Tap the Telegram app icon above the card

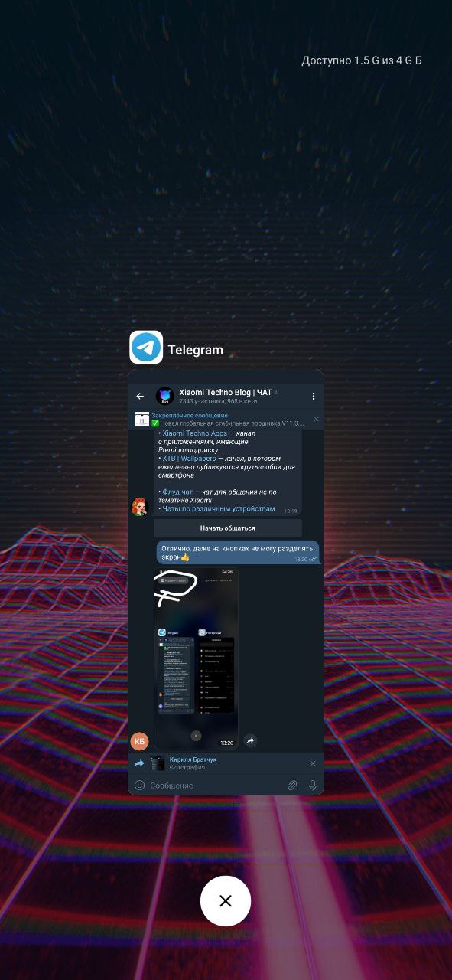click(x=146, y=347)
